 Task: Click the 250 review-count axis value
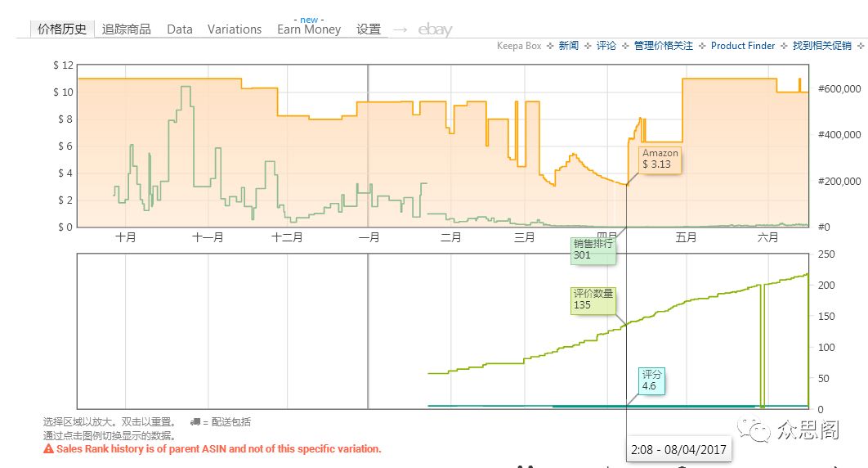(826, 254)
